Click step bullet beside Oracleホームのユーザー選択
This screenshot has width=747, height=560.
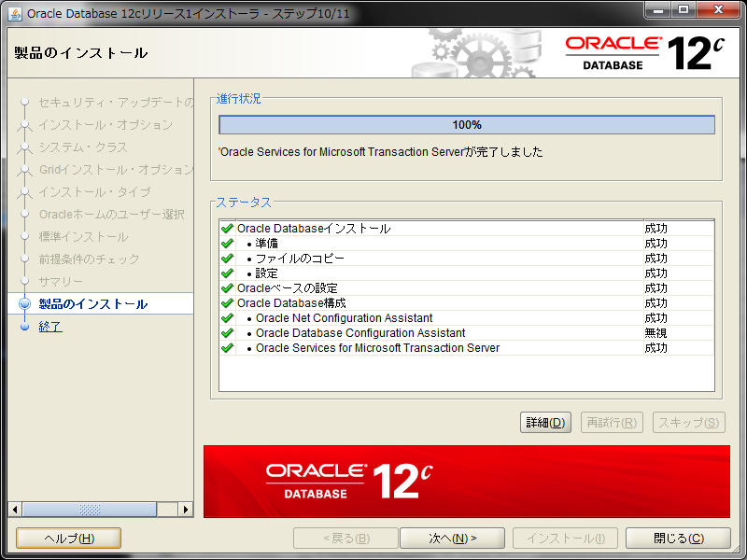click(x=25, y=214)
